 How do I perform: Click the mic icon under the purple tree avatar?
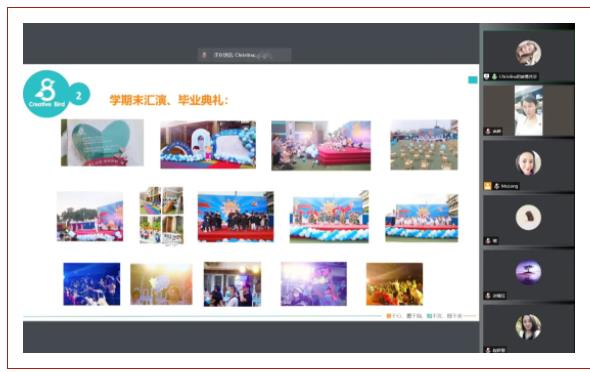click(x=488, y=296)
